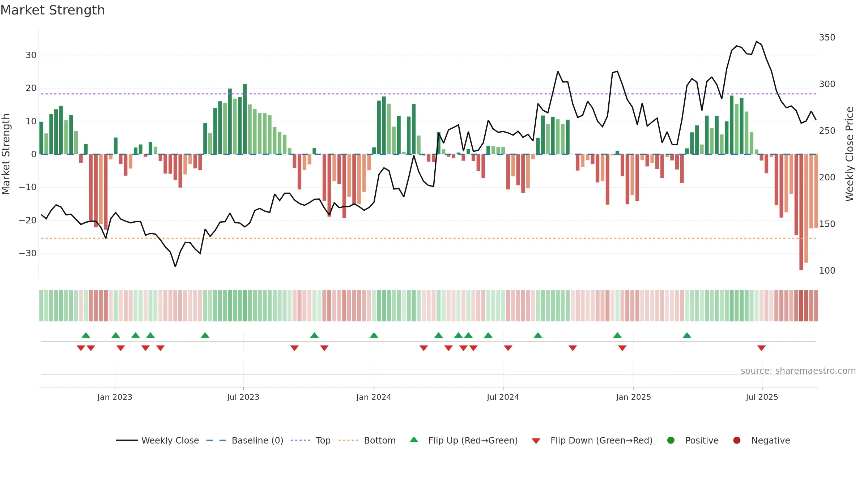Toggle the Flip Up (Red→Green) legend entry
The width and height of the screenshot is (868, 488).
(x=464, y=440)
